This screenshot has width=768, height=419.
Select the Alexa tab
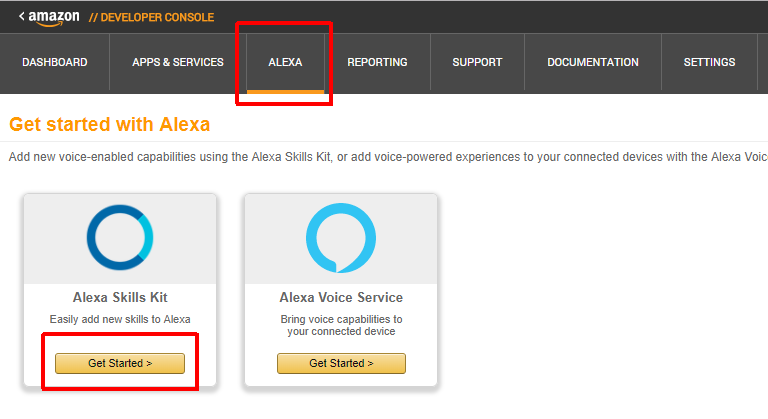coord(285,62)
